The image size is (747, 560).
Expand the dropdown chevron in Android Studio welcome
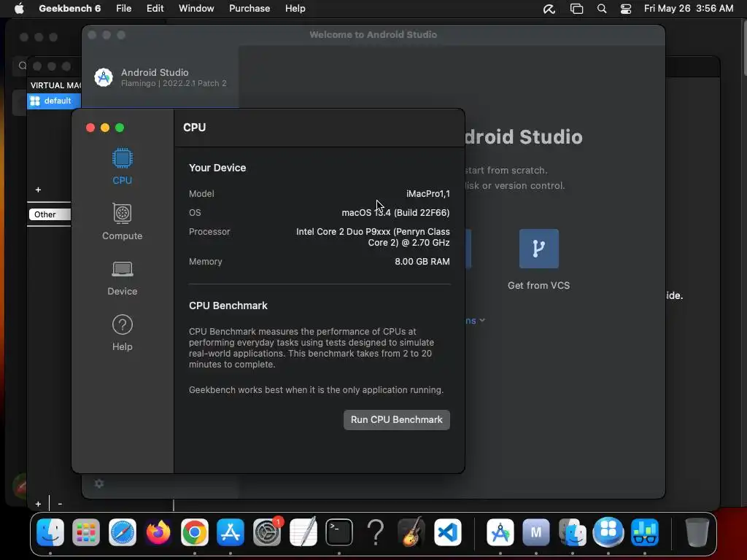point(482,321)
